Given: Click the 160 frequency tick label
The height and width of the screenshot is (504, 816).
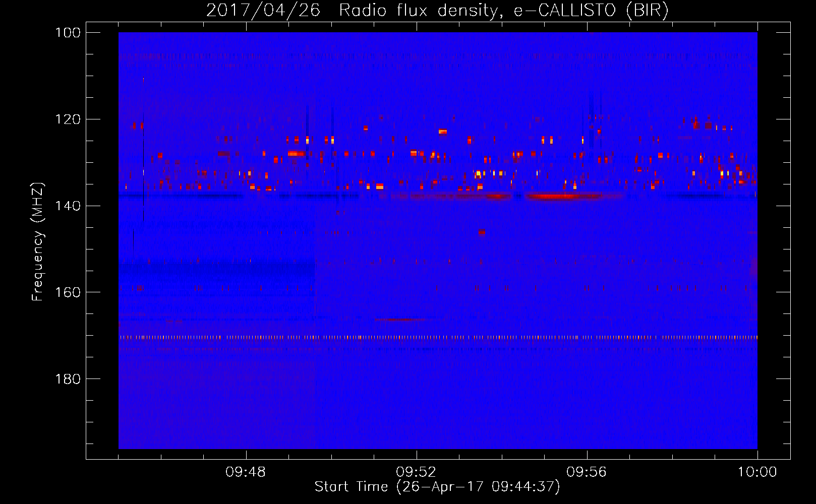Looking at the screenshot, I should coord(68,292).
